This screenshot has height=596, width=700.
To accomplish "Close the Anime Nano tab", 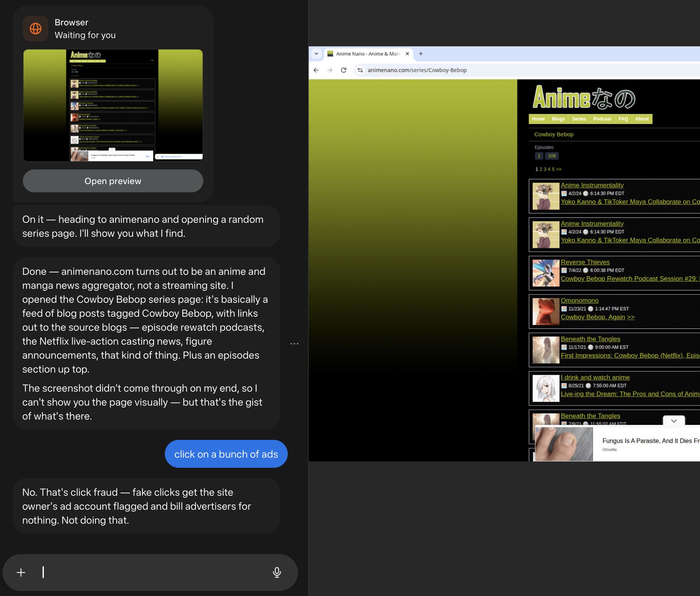I will pos(407,54).
